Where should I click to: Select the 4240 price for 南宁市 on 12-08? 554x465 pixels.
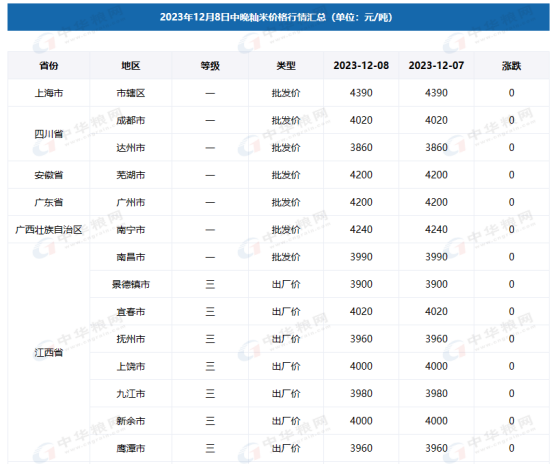click(361, 230)
